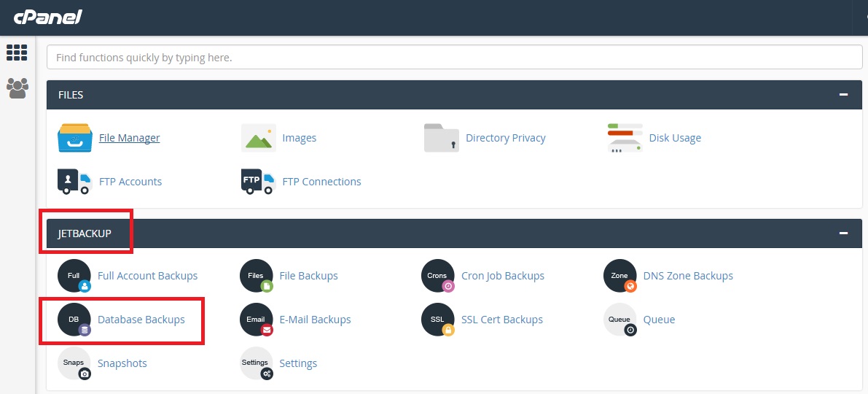Open the Directory Privacy link
The image size is (868, 394).
[x=506, y=138]
